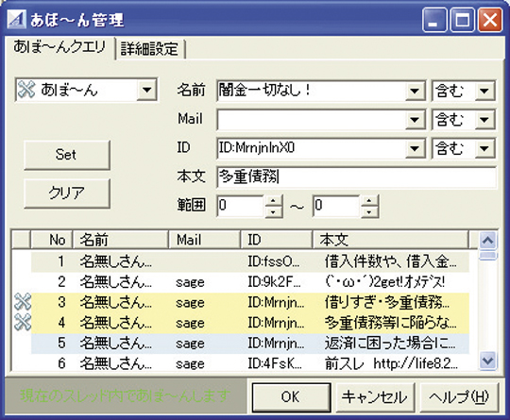This screenshot has width=510, height=420.
Task: Click the abone cross icon on row 4
Action: [x=23, y=322]
